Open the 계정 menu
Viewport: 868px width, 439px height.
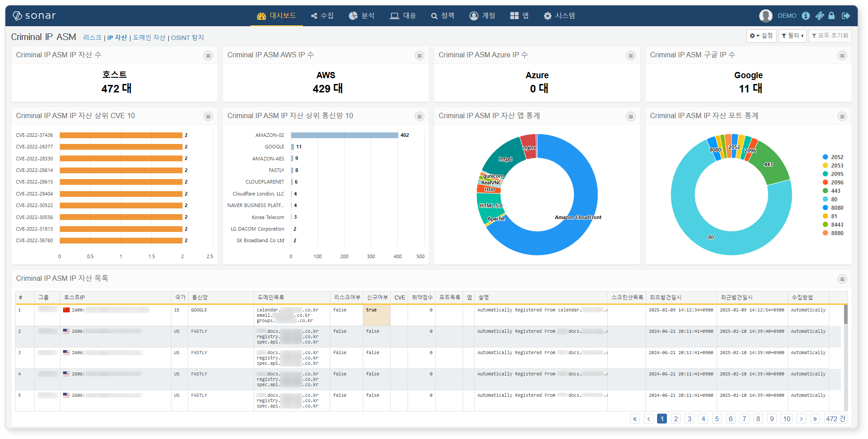(x=482, y=16)
